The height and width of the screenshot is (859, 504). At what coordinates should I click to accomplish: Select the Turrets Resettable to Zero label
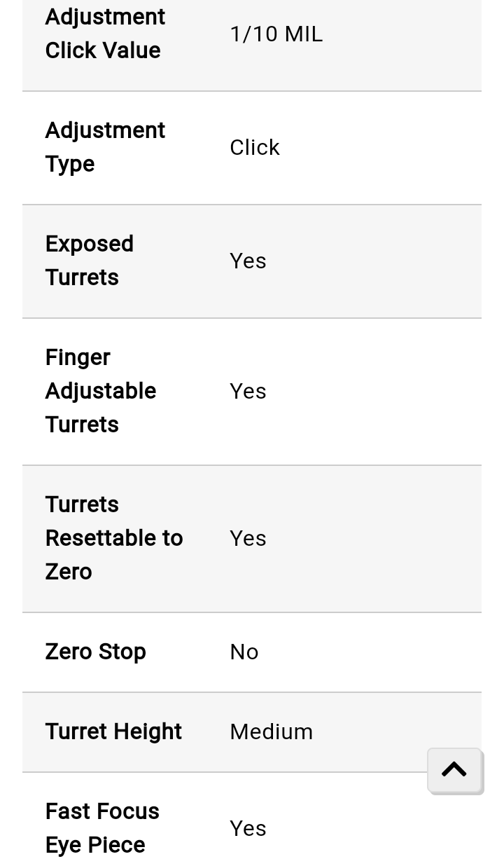click(x=114, y=538)
